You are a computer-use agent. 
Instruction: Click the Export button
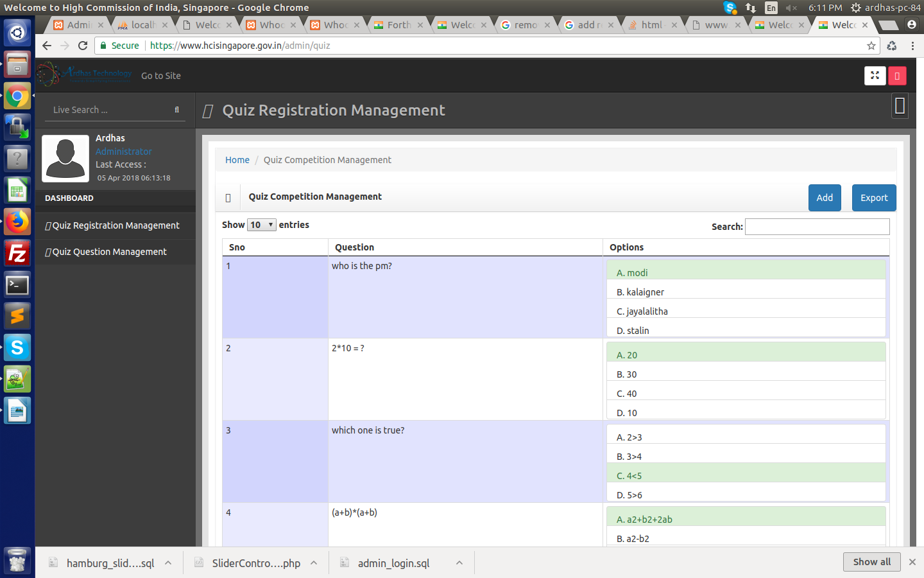874,198
